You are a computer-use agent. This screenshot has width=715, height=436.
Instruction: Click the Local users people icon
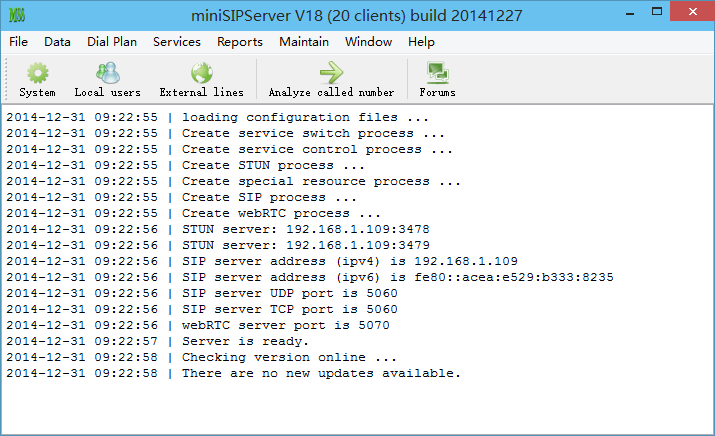108,73
